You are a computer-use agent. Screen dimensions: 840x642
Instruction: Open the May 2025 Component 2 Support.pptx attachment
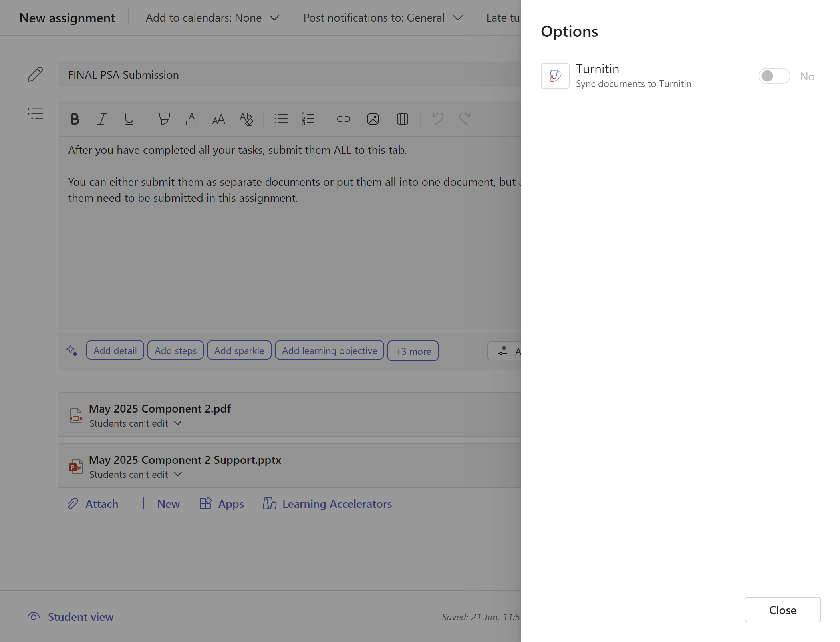pos(289,466)
